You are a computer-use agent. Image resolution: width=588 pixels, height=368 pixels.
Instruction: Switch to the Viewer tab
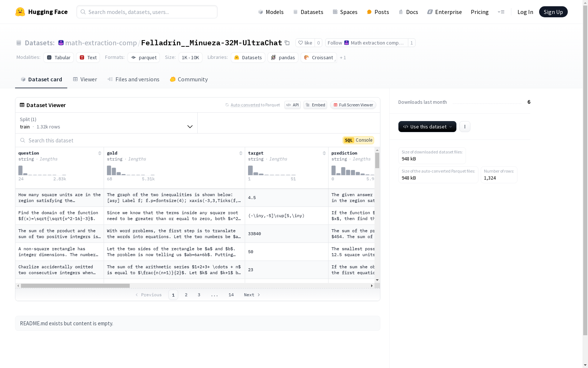coord(85,79)
